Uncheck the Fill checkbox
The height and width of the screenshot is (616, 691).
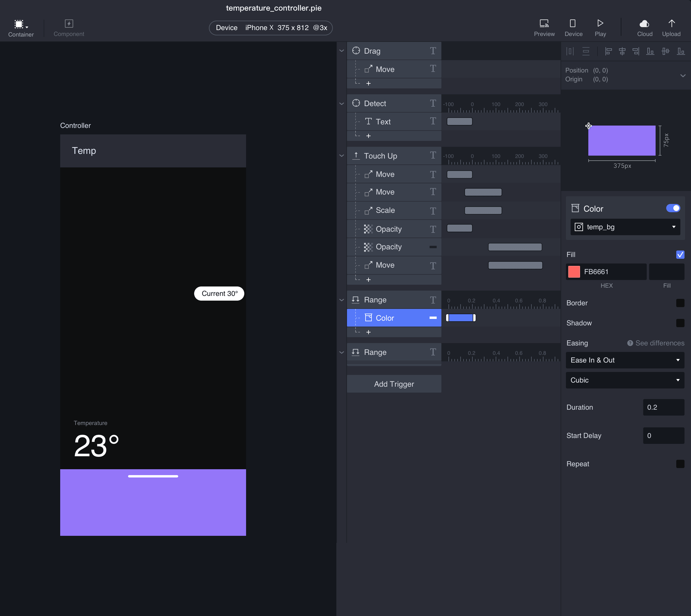680,255
